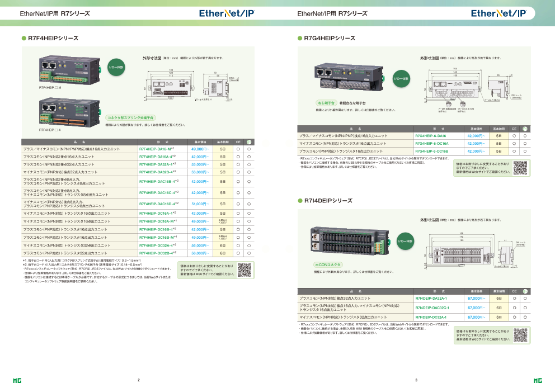Image resolution: width=555 pixels, height=392 pixels.
Task: Click the I/O一体形 badge in the R7I4DEIP section
Action: click(x=405, y=241)
